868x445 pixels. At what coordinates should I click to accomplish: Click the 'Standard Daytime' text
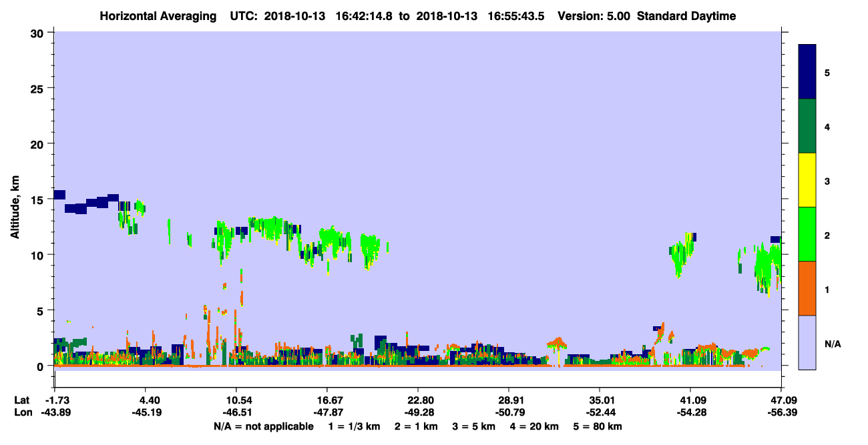click(686, 16)
